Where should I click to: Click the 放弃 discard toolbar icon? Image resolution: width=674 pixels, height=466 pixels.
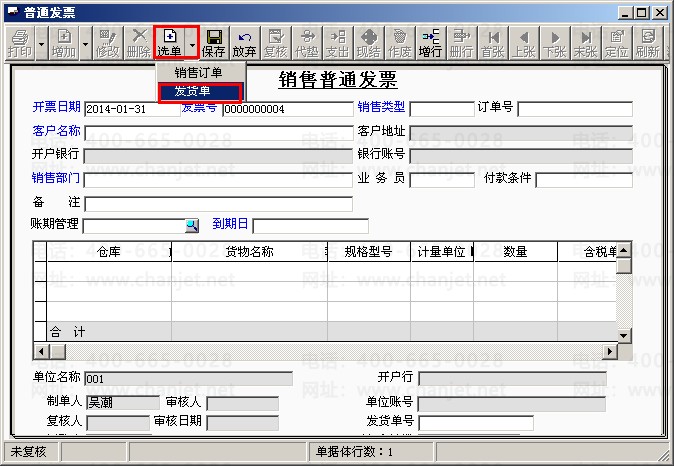[245, 43]
